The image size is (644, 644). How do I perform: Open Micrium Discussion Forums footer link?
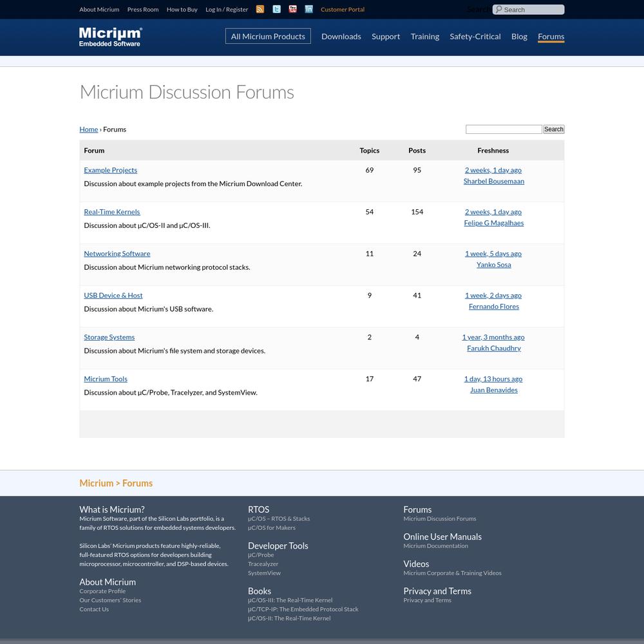coord(439,518)
